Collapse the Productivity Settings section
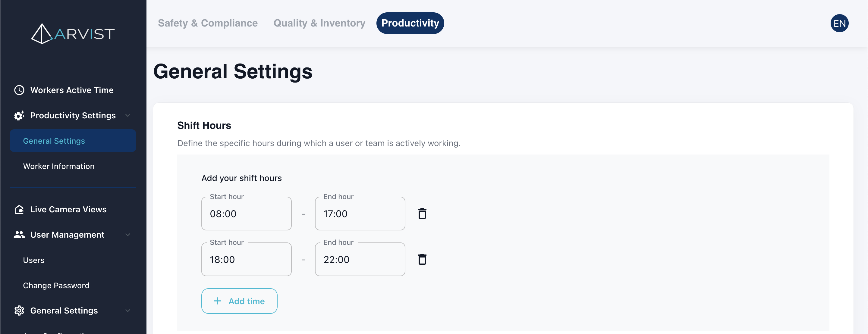 point(128,115)
